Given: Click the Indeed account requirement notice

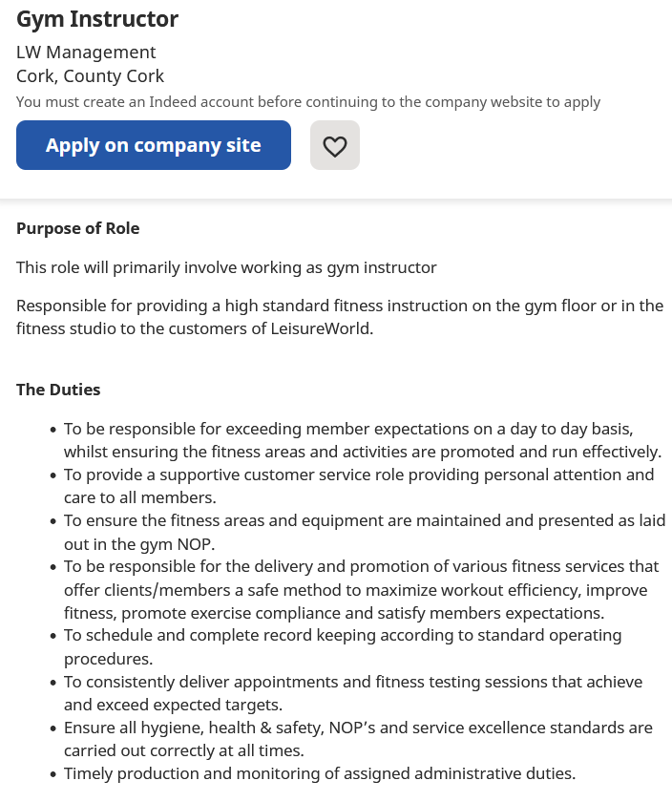Looking at the screenshot, I should pyautogui.click(x=308, y=102).
